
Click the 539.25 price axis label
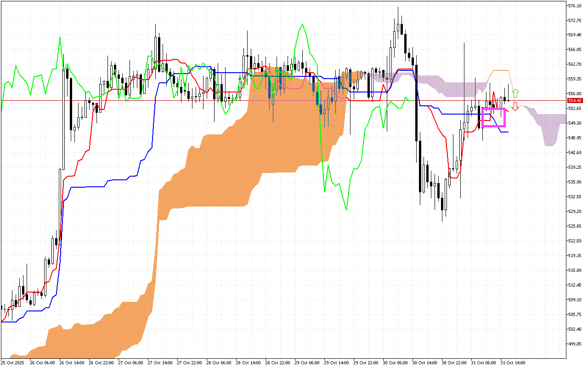[575, 167]
